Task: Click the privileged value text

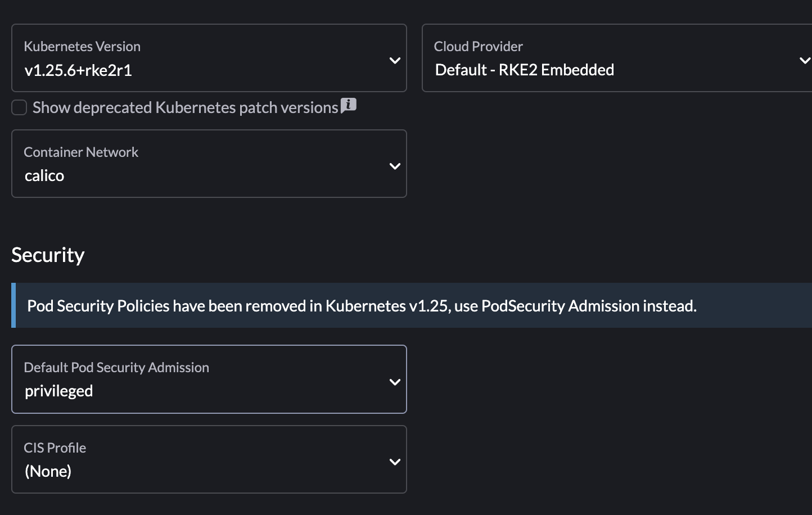Action: (x=58, y=391)
